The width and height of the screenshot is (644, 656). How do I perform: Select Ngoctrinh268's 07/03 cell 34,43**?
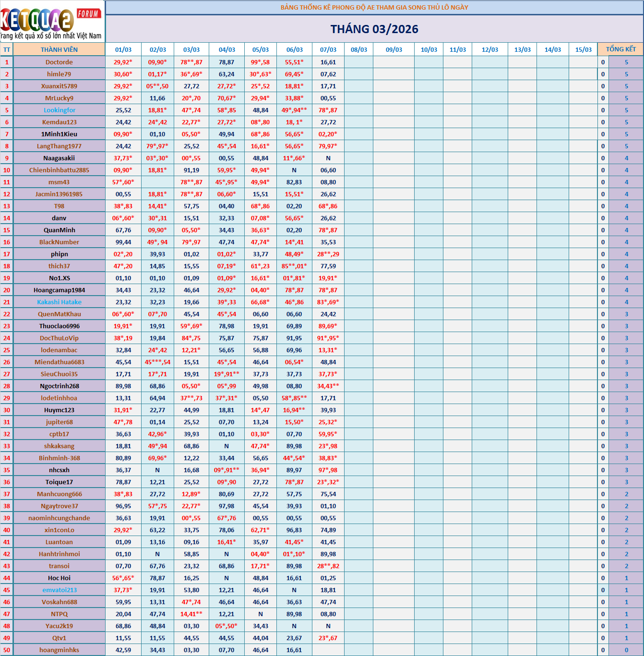(328, 386)
